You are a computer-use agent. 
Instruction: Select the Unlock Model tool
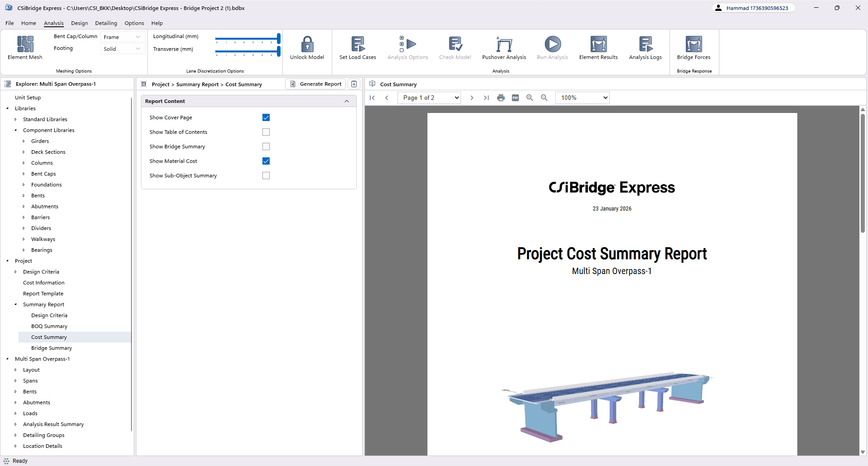tap(307, 48)
